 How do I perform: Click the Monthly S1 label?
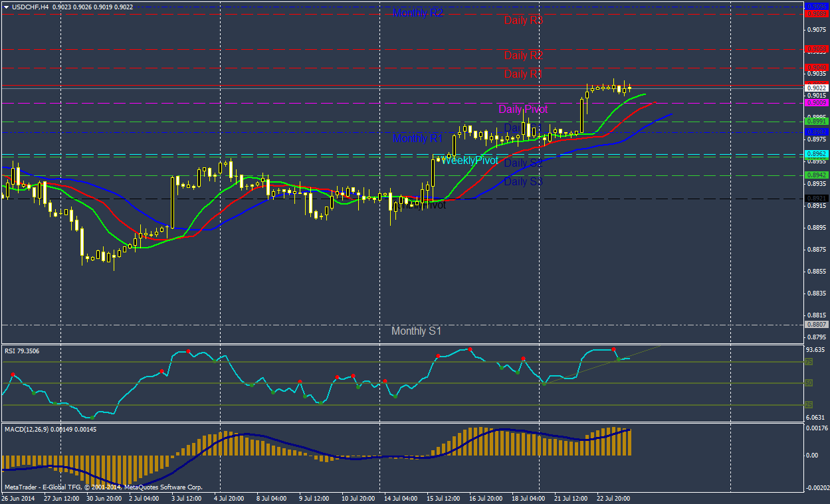[x=416, y=331]
